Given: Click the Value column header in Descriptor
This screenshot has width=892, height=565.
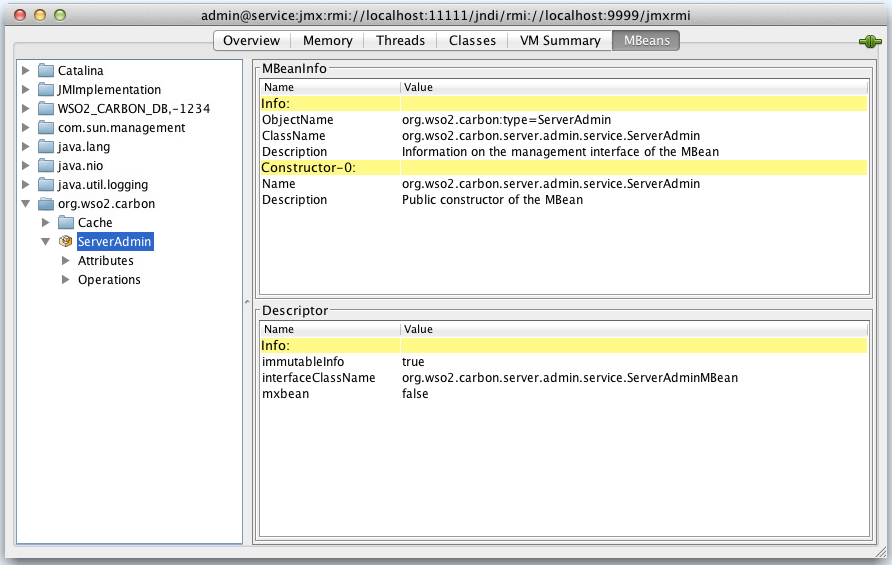Looking at the screenshot, I should [418, 329].
